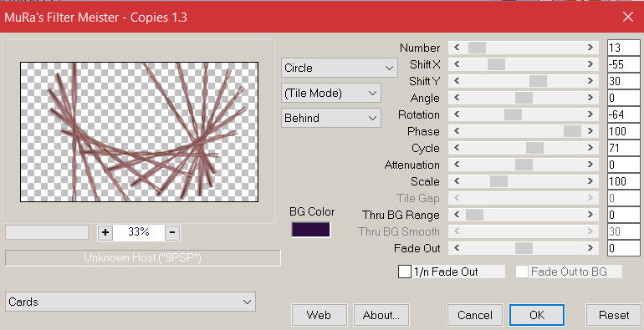644x330 pixels.
Task: Click right arrow of Rotation slider
Action: click(x=590, y=114)
